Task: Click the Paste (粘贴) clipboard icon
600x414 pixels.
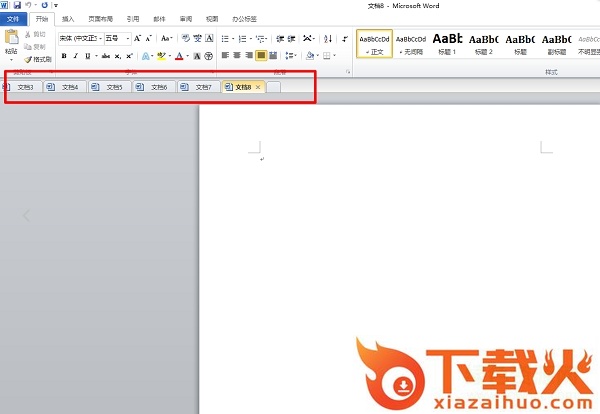Action: [11, 38]
